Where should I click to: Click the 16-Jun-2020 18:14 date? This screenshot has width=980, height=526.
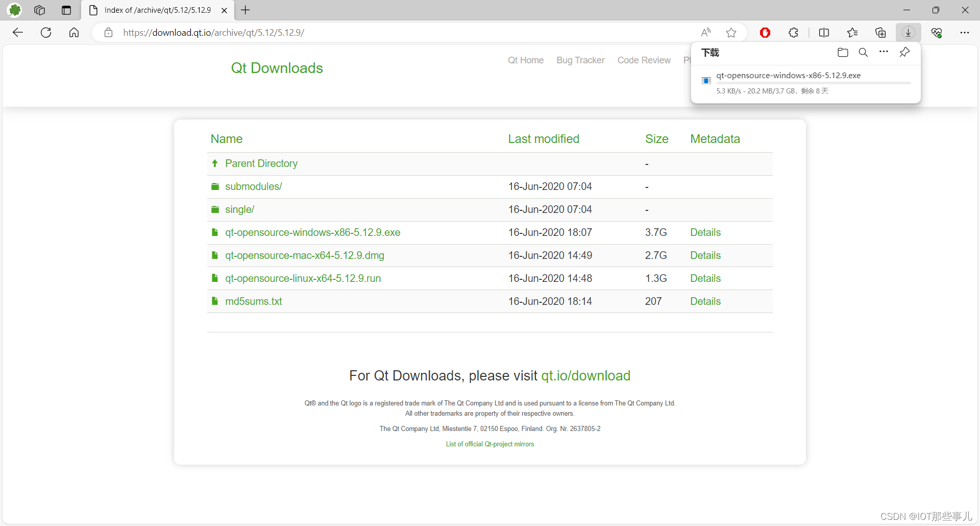point(550,301)
